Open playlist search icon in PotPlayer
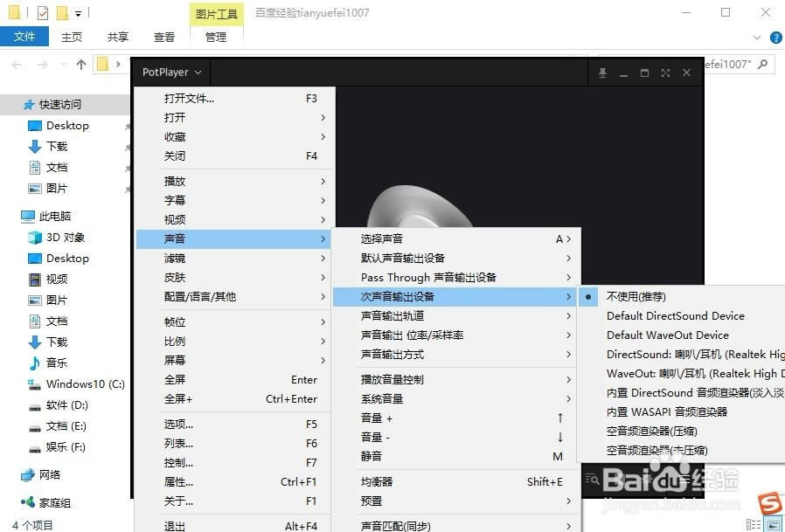The height and width of the screenshot is (532, 785). pyautogui.click(x=593, y=479)
